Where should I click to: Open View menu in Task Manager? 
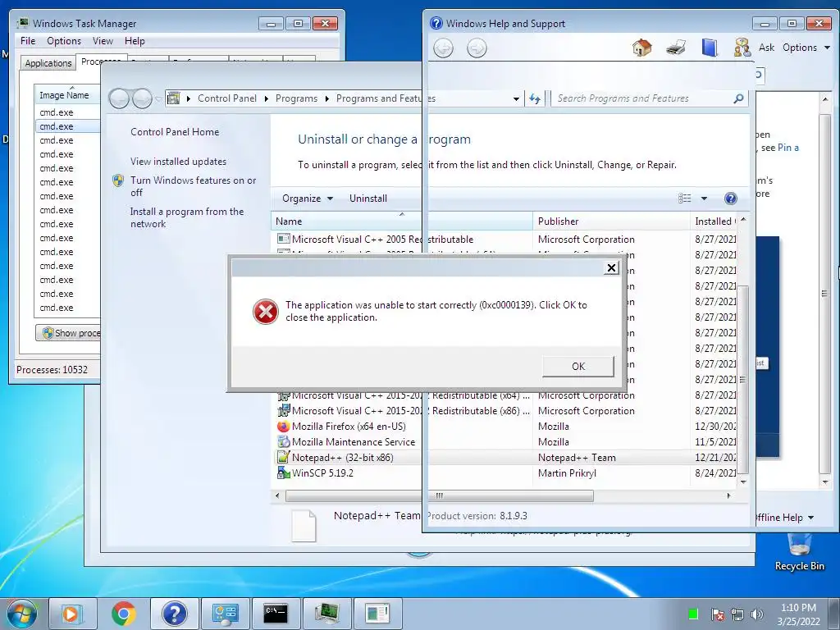103,41
